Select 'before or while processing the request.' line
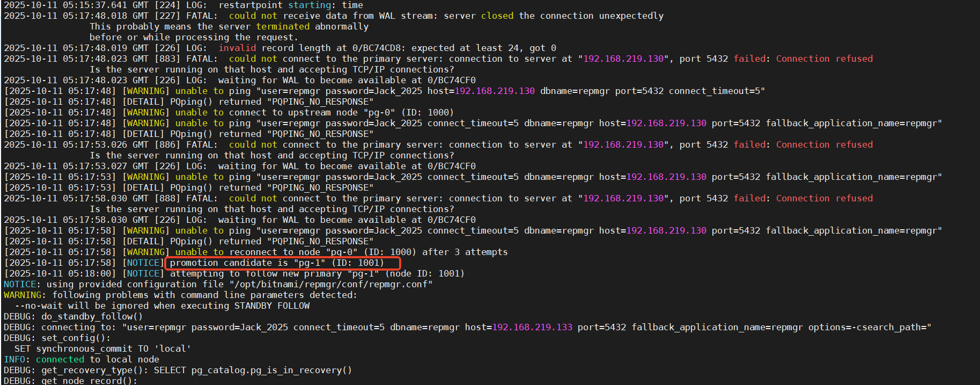The height and width of the screenshot is (385, 980). click(194, 37)
